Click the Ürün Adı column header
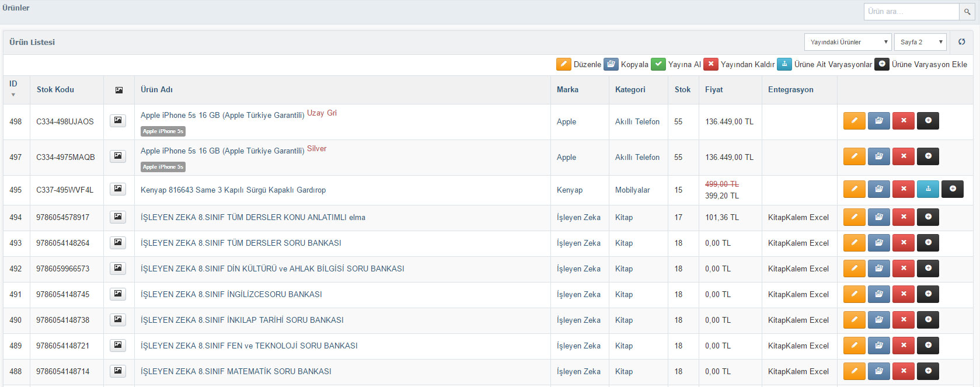 (x=156, y=89)
